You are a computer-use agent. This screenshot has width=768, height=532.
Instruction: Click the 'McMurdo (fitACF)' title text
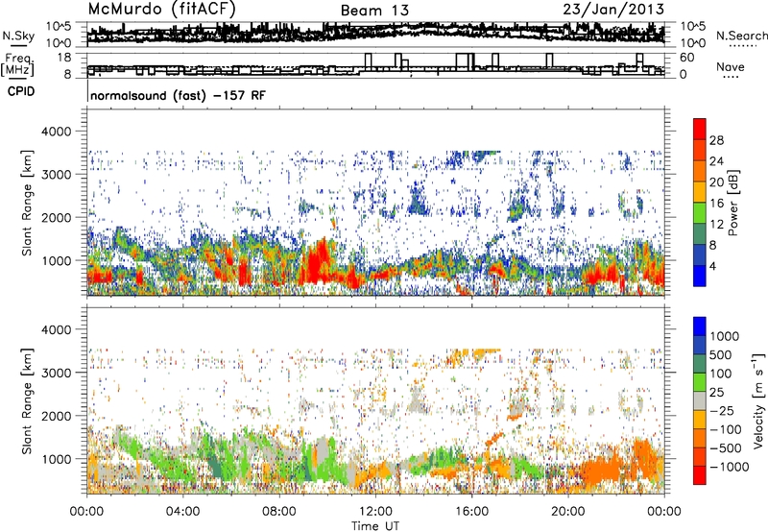pyautogui.click(x=162, y=10)
